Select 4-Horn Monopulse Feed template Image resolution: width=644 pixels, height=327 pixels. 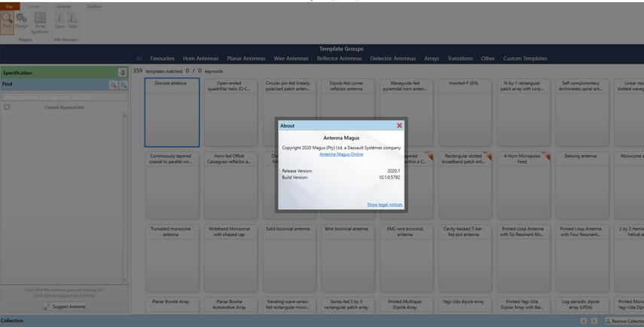point(523,185)
